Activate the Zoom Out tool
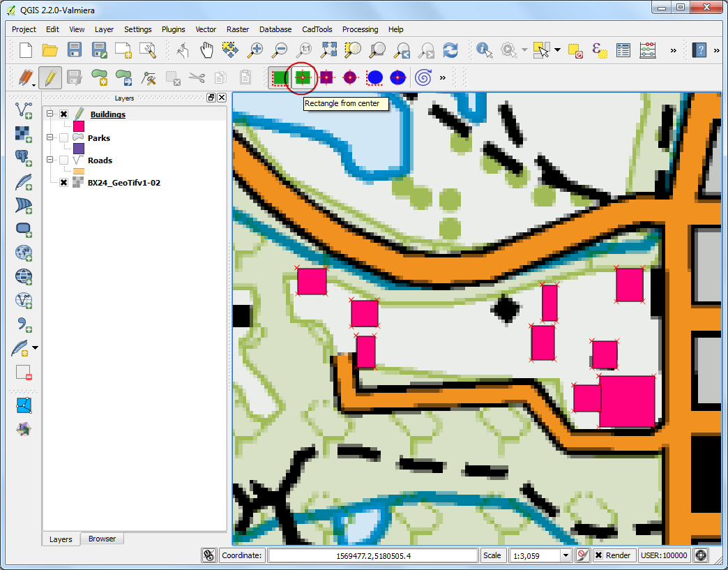Image resolution: width=728 pixels, height=570 pixels. [x=279, y=50]
